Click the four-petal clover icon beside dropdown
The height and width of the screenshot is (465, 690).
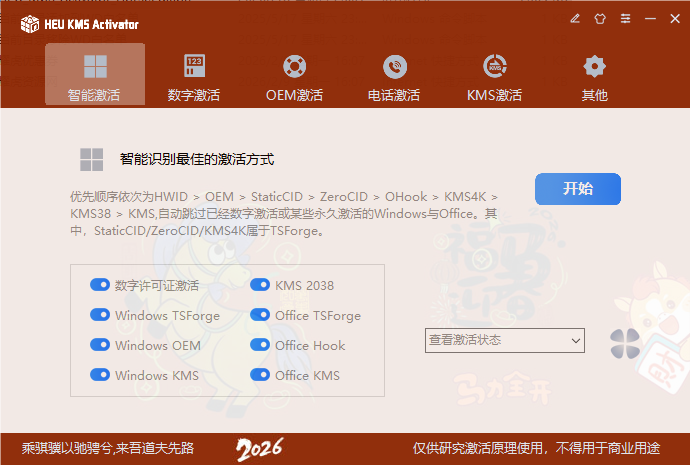coord(624,344)
